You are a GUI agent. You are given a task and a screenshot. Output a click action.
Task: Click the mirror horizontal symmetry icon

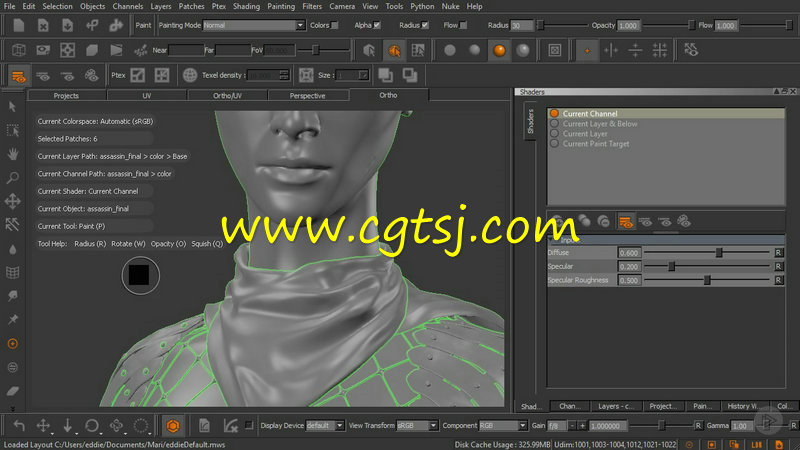click(611, 50)
